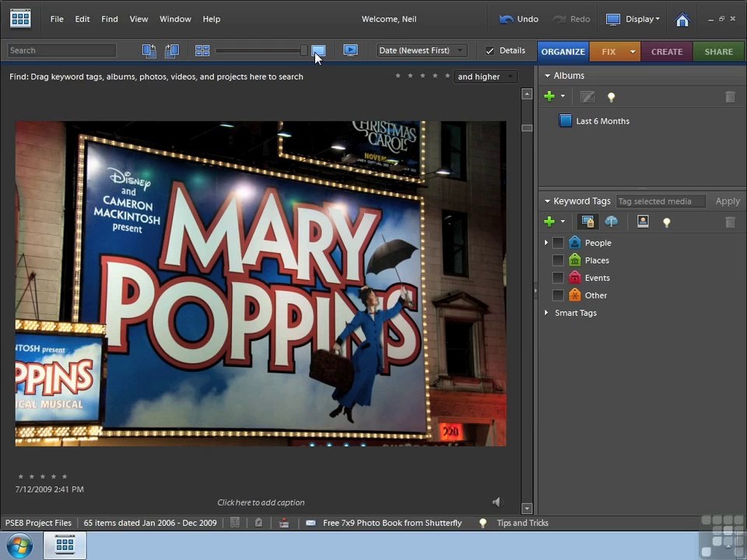The width and height of the screenshot is (747, 560).
Task: Click the keyword tag cloud icon
Action: coord(612,221)
